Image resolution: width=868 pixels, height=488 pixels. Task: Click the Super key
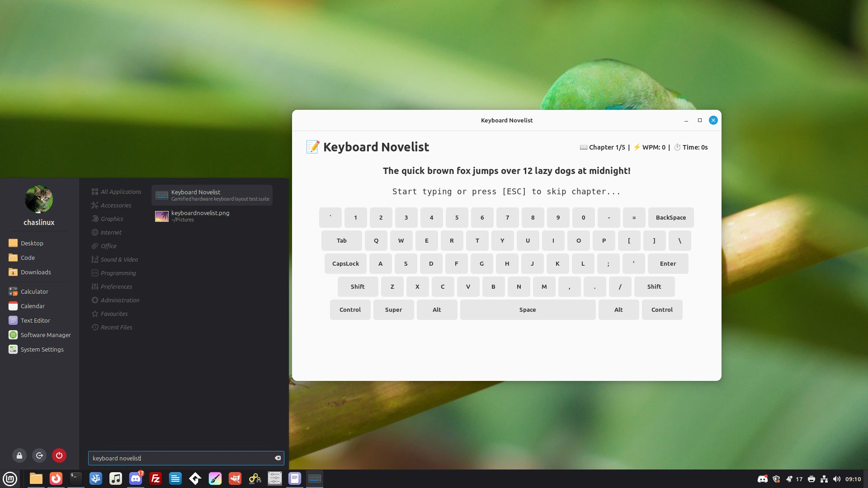pyautogui.click(x=394, y=310)
